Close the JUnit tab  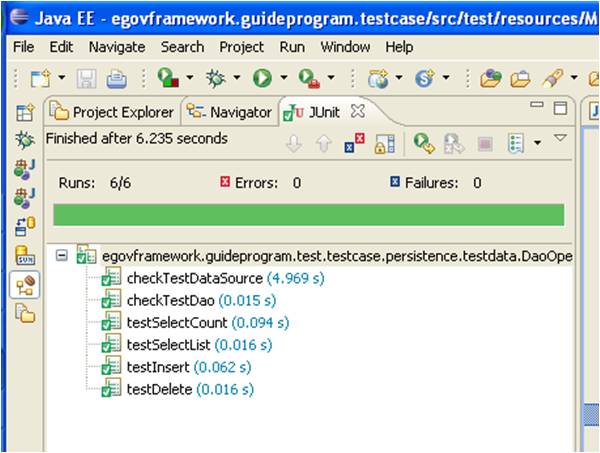(359, 111)
